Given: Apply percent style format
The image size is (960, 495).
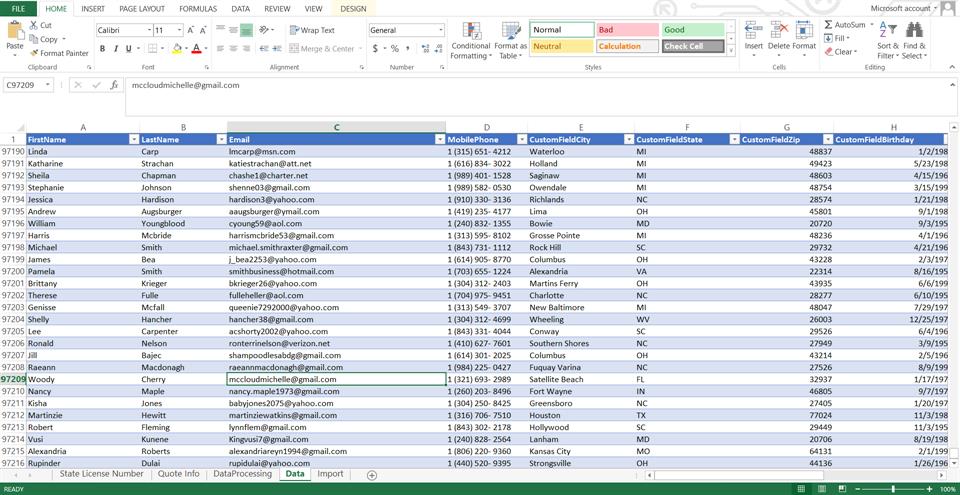Looking at the screenshot, I should [395, 48].
